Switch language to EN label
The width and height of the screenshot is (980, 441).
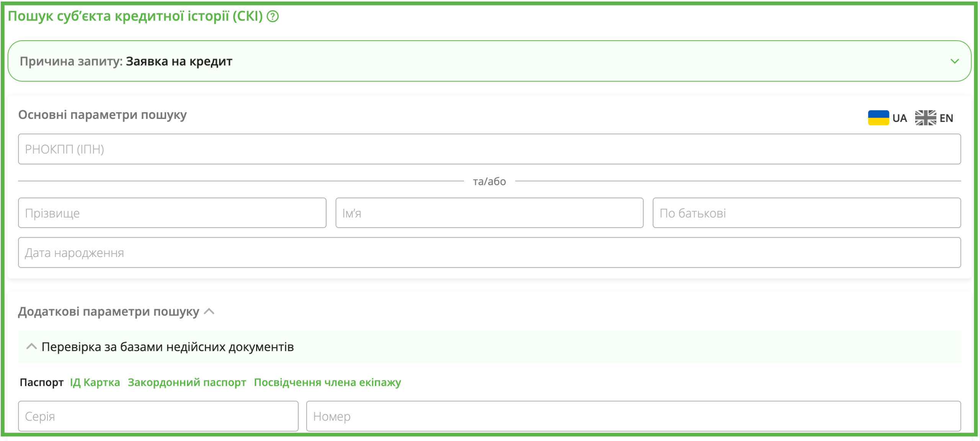(946, 118)
